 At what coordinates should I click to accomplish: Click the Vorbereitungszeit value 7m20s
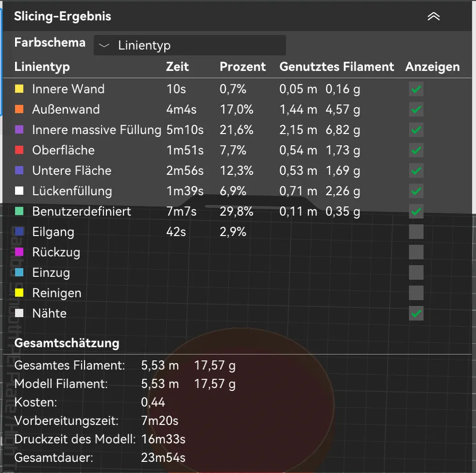160,421
